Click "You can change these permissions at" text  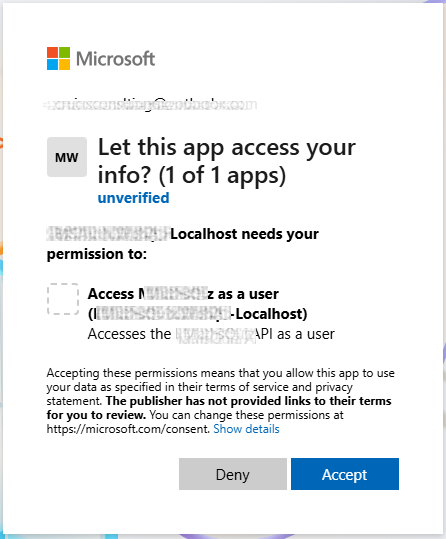246,415
